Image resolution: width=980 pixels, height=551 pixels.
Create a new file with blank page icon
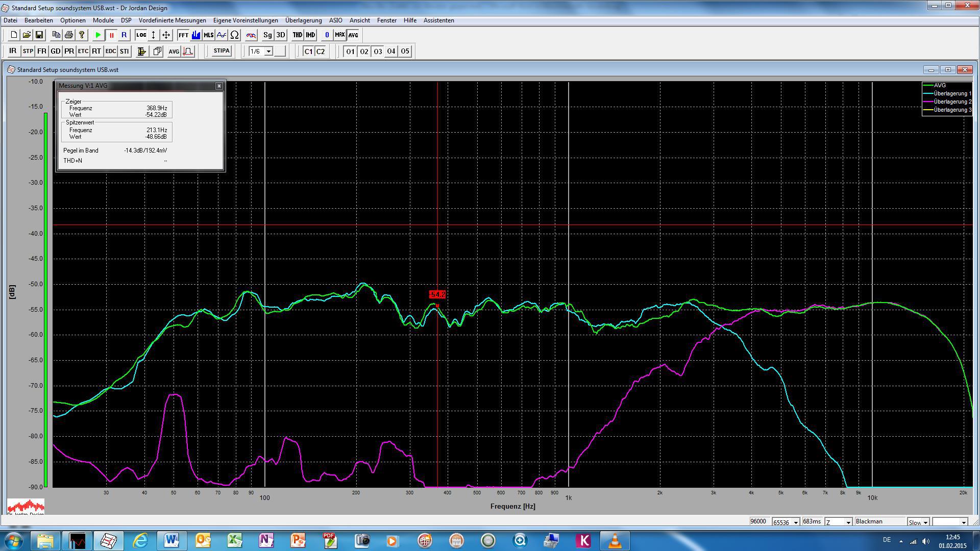tap(14, 35)
